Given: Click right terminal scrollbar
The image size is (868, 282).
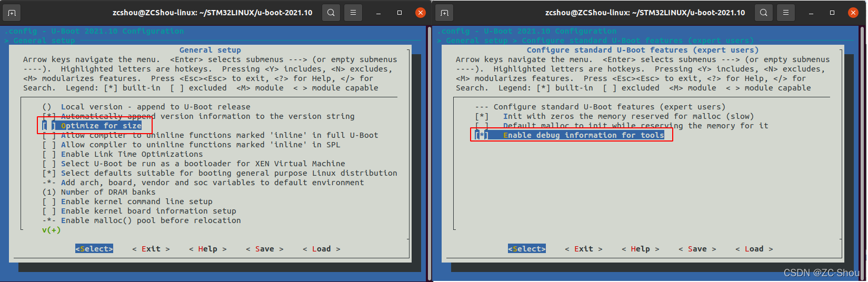Looking at the screenshot, I should [862, 154].
